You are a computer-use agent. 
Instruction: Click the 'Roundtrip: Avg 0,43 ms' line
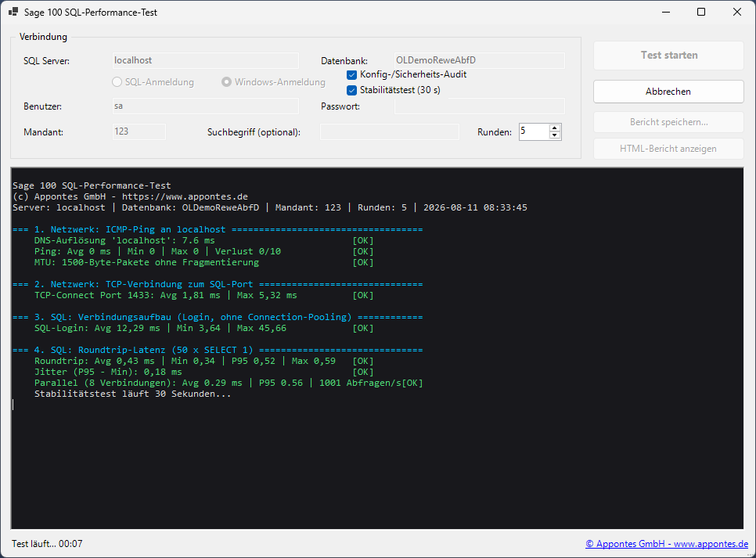tap(204, 362)
